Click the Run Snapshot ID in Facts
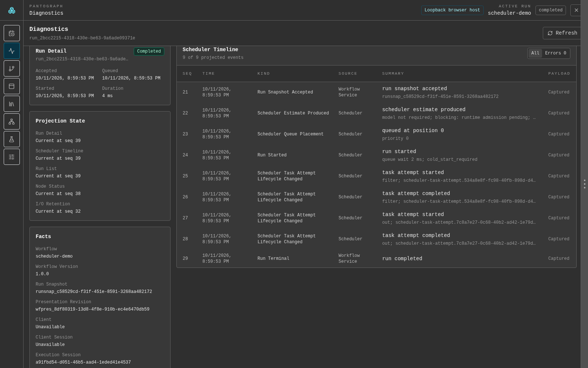 coord(94,292)
